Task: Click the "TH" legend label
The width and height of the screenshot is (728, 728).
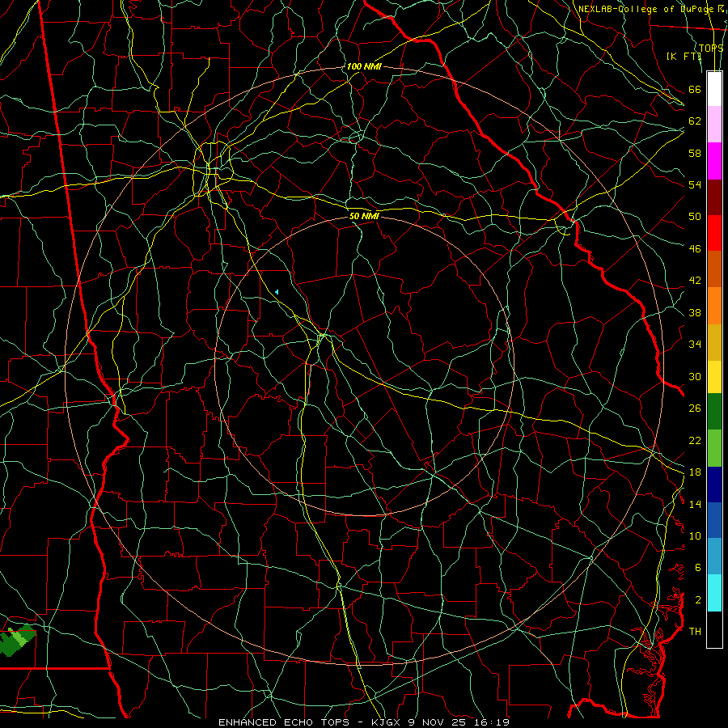Action: [695, 632]
